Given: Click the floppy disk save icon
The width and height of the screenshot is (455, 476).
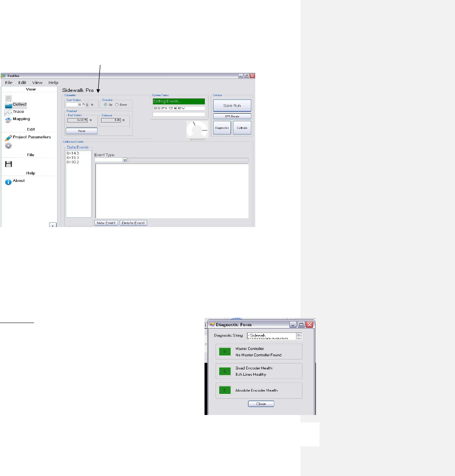Looking at the screenshot, I should 8,164.
